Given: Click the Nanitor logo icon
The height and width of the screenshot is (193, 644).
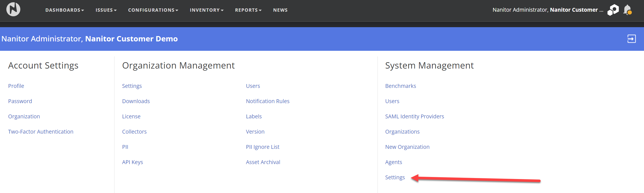Looking at the screenshot, I should coord(13,9).
